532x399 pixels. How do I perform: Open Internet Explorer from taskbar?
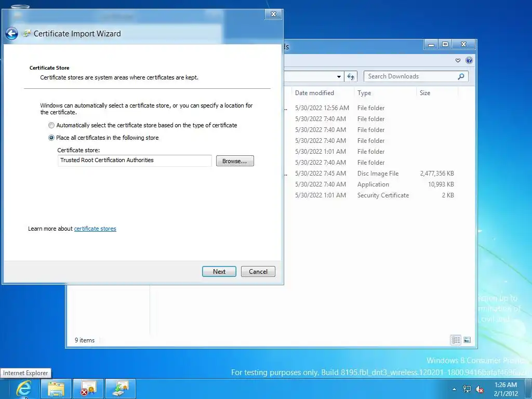point(23,389)
